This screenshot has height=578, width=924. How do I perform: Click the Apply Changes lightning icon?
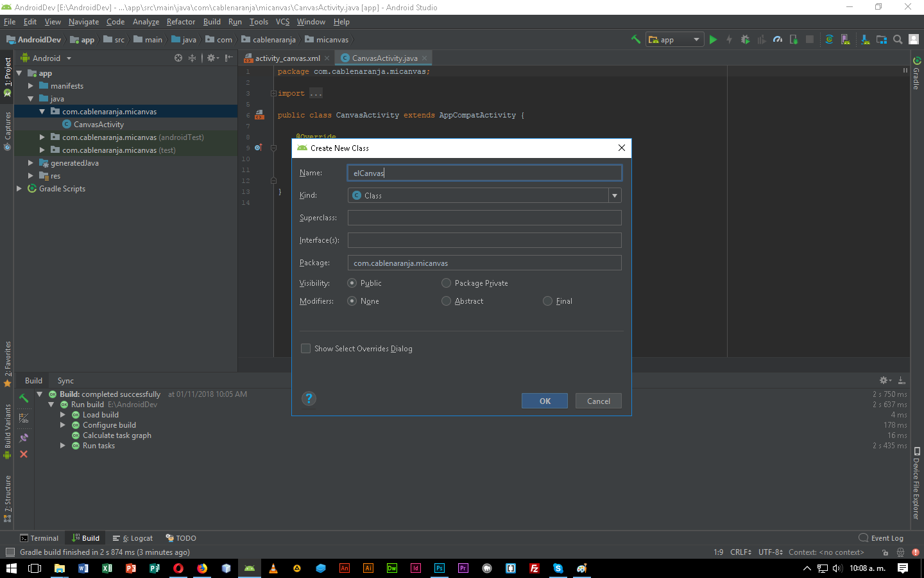point(729,39)
